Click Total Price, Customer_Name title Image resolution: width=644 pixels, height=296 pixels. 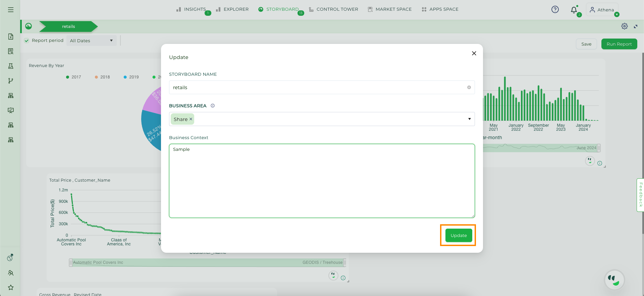click(x=80, y=180)
